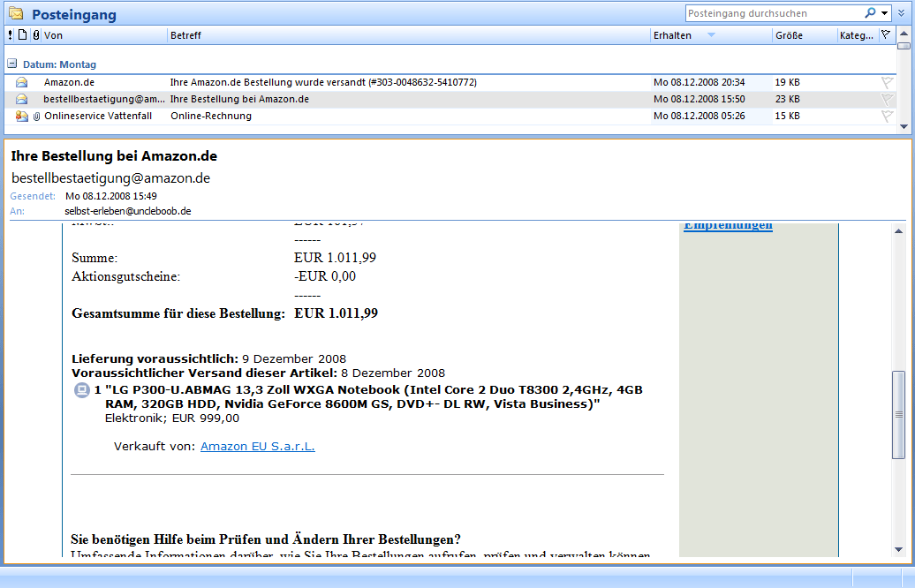This screenshot has height=588, width=915.
Task: Click the reading pane scrollbar thumb
Action: 899,415
